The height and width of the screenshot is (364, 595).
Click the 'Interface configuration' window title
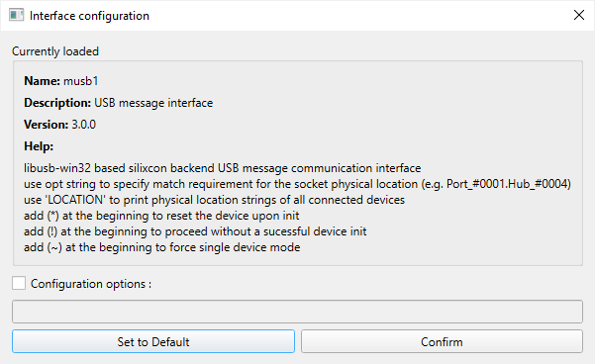point(89,16)
